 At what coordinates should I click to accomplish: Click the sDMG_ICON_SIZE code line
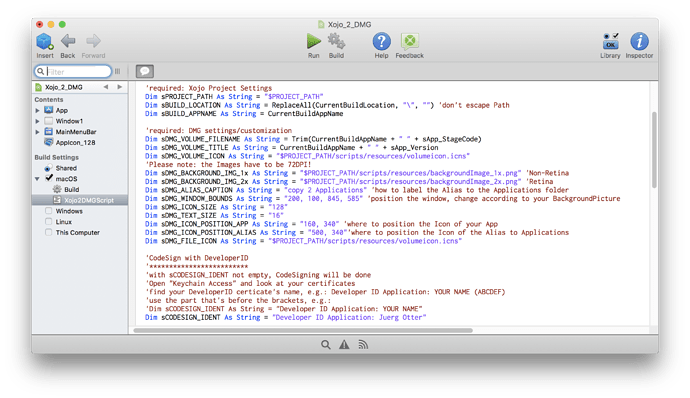pyautogui.click(x=216, y=207)
